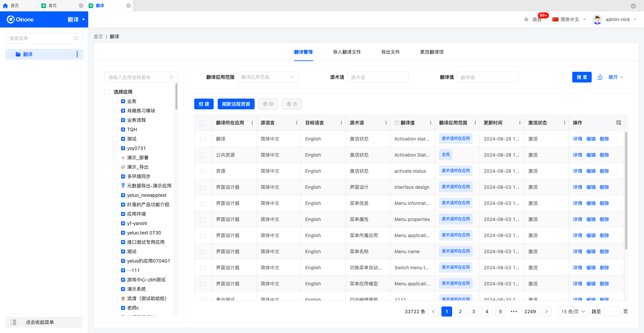Select the row checkbox for 公共资源
The height and width of the screenshot is (333, 644).
point(203,155)
